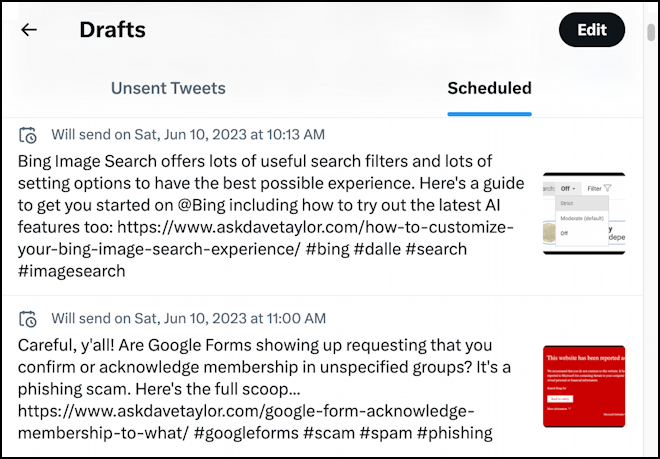Open the Google Forms phishing scheduled tweet

click(x=322, y=377)
